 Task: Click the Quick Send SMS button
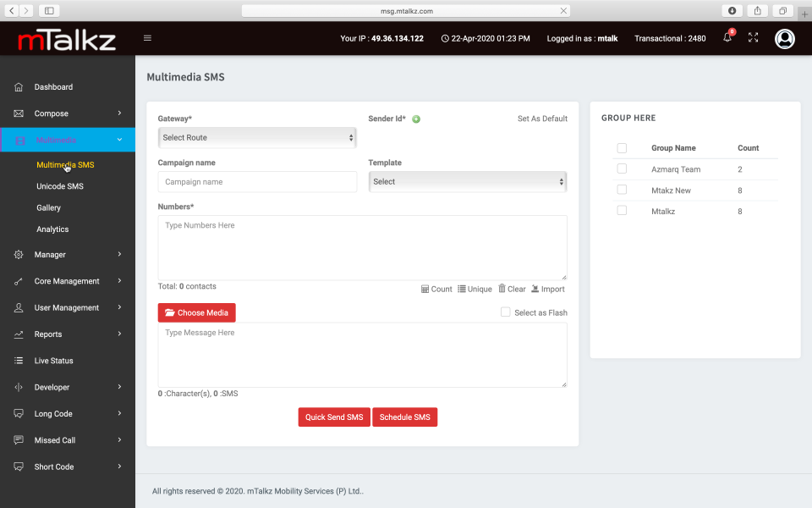pyautogui.click(x=333, y=417)
